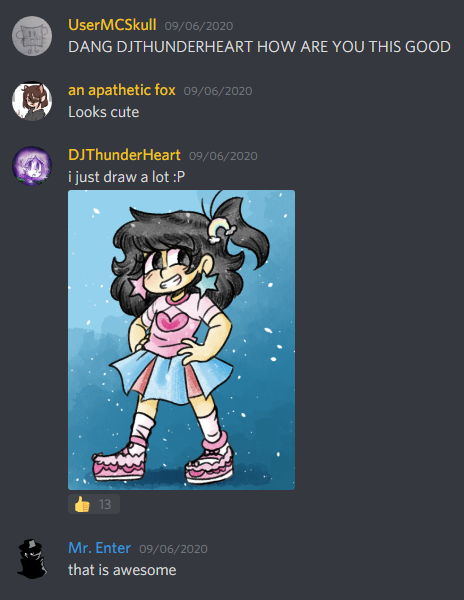This screenshot has width=464, height=600.
Task: Click the timestamp beside DJThunderHeart
Action: tap(223, 156)
